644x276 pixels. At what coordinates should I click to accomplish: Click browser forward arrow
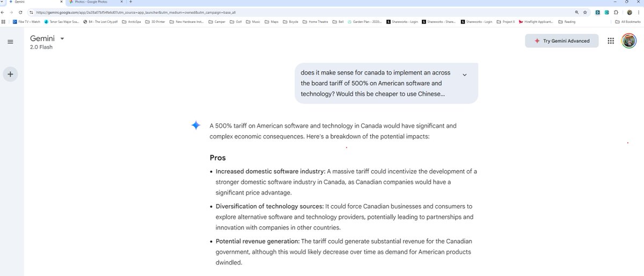[x=12, y=12]
